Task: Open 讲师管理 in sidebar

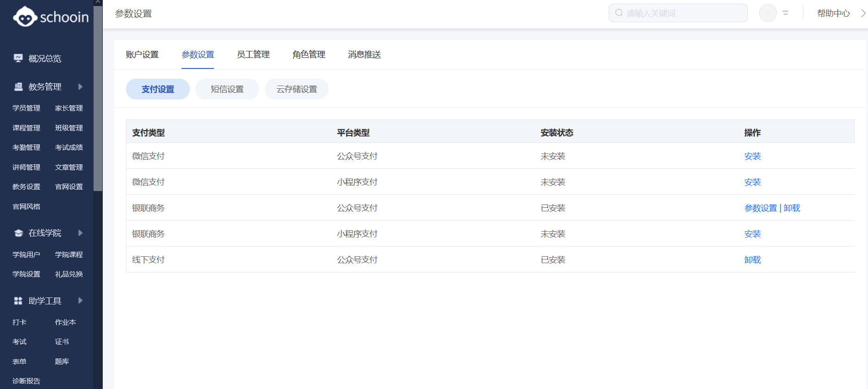Action: point(26,167)
